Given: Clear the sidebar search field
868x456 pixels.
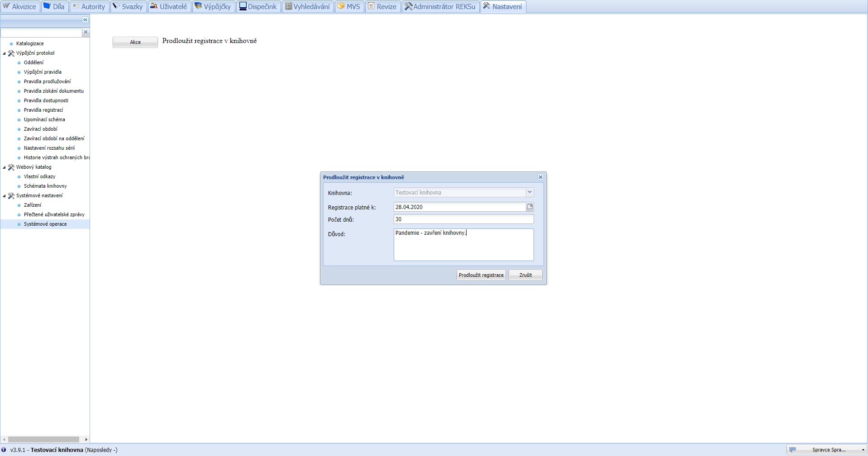Looking at the screenshot, I should tap(86, 32).
